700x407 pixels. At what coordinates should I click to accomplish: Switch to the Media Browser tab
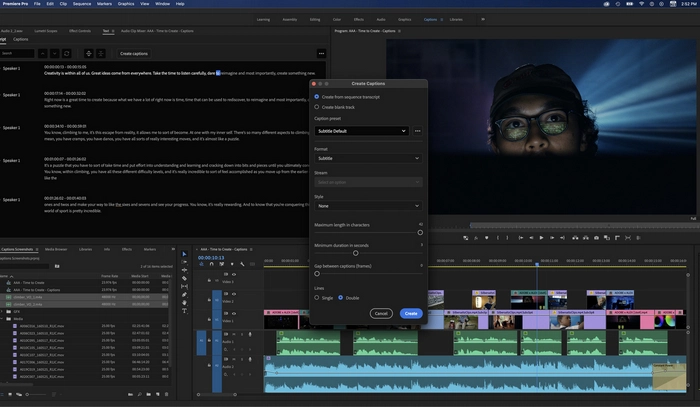[x=56, y=249]
